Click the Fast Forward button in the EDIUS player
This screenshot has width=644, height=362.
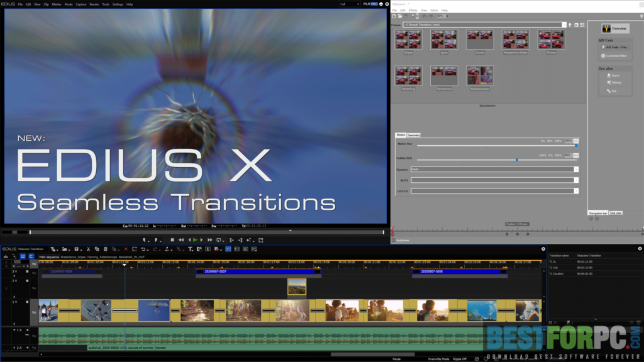coord(210,240)
